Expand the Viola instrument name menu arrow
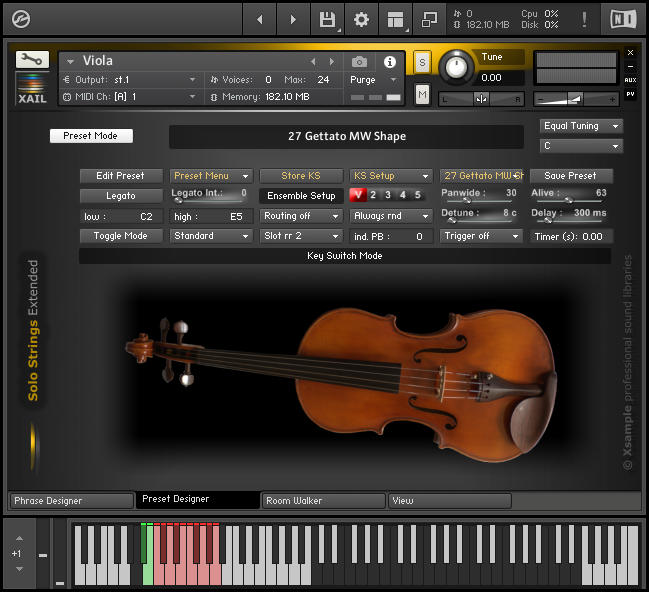Image resolution: width=649 pixels, height=592 pixels. tap(70, 62)
